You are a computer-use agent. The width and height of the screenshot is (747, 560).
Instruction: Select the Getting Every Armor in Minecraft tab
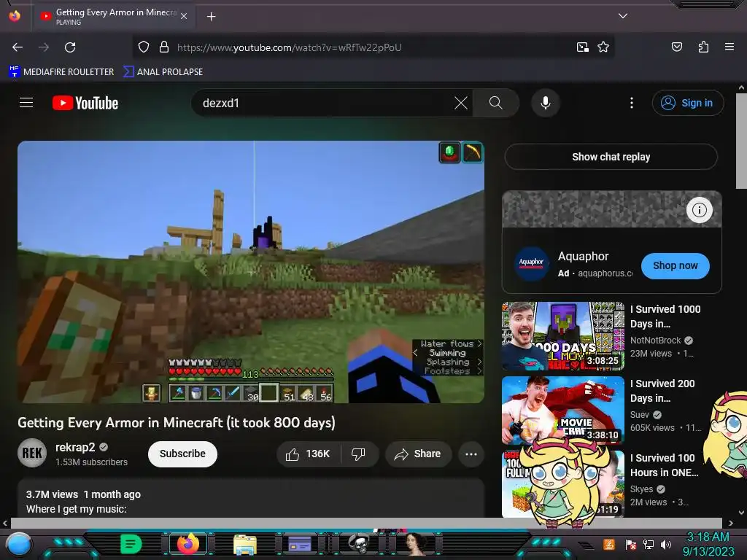tap(113, 16)
